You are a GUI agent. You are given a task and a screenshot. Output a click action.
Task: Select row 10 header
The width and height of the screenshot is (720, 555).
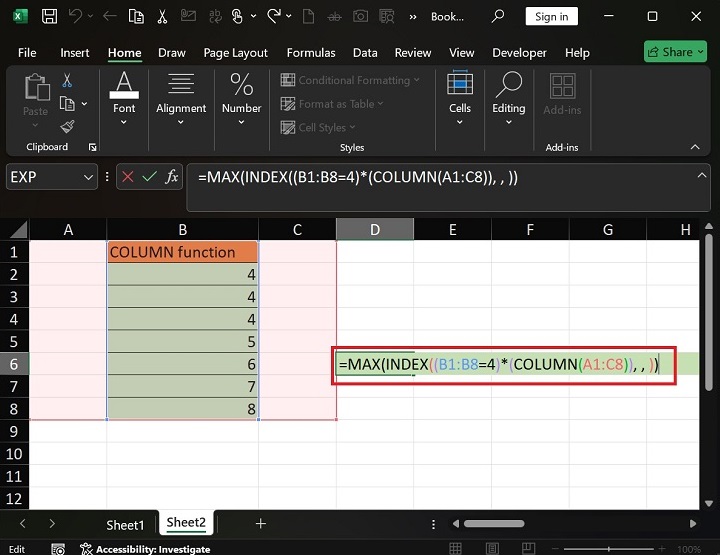pos(14,454)
